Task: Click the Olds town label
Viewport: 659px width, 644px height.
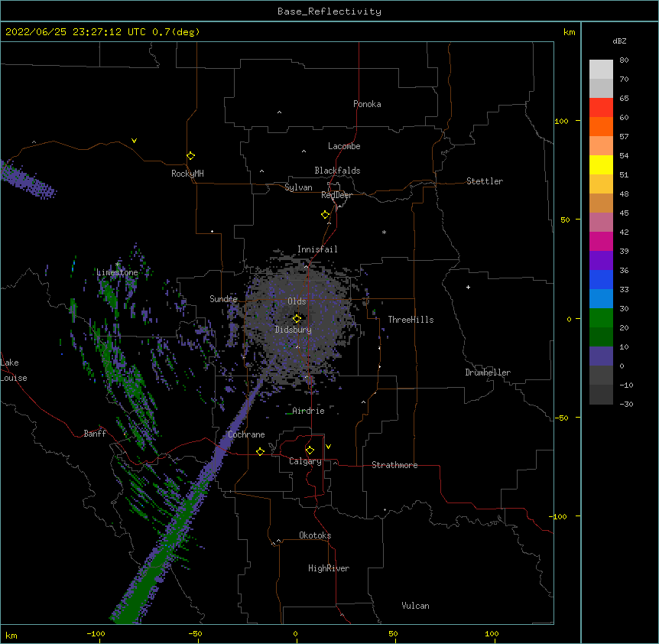Action: (297, 301)
